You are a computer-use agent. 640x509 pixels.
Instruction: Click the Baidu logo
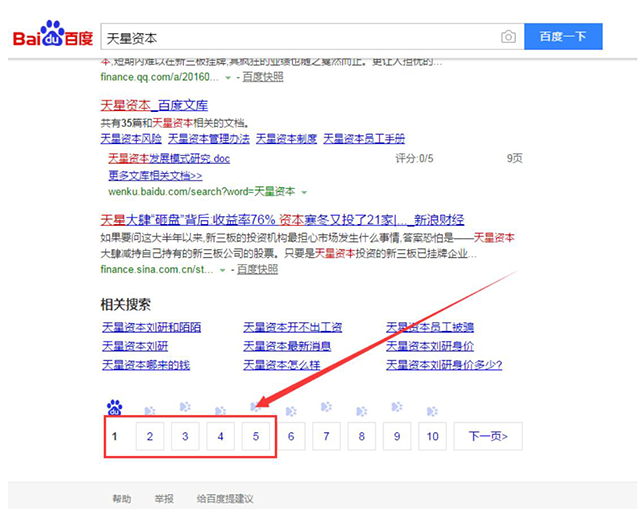tap(52, 36)
